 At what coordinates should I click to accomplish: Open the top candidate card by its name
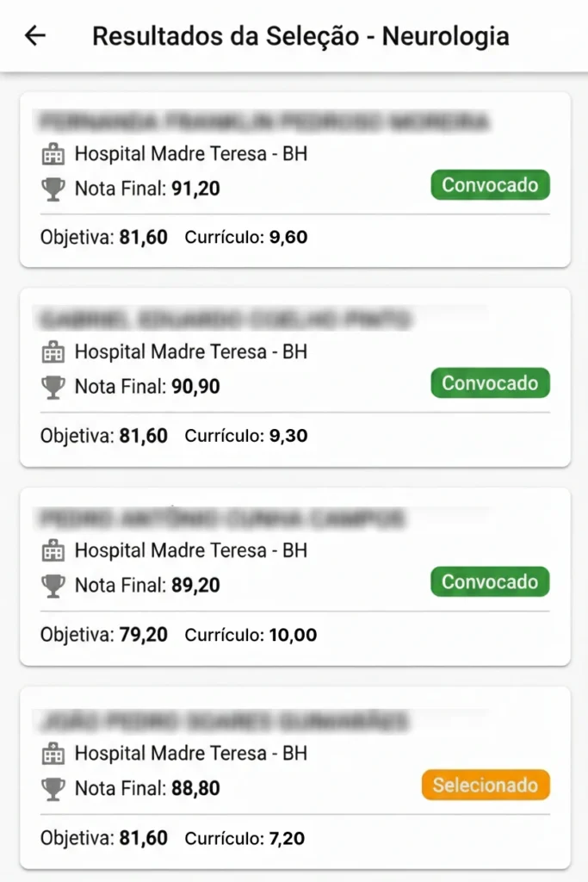coord(265,121)
